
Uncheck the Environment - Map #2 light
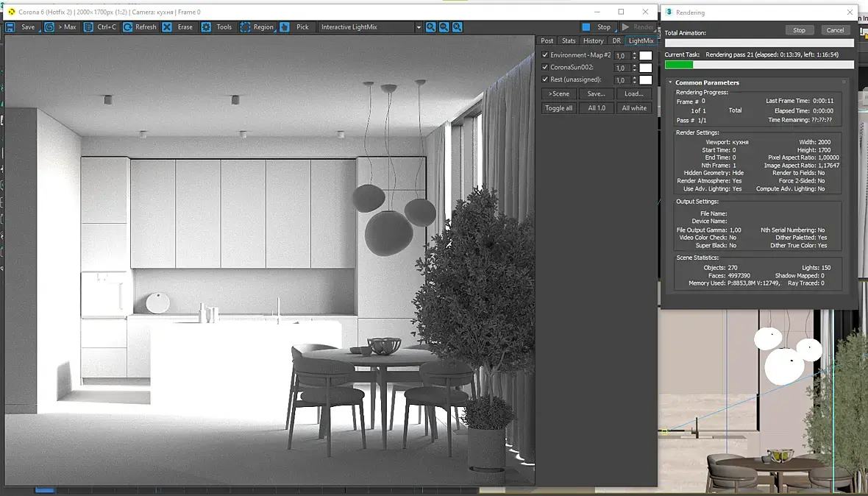(x=545, y=54)
